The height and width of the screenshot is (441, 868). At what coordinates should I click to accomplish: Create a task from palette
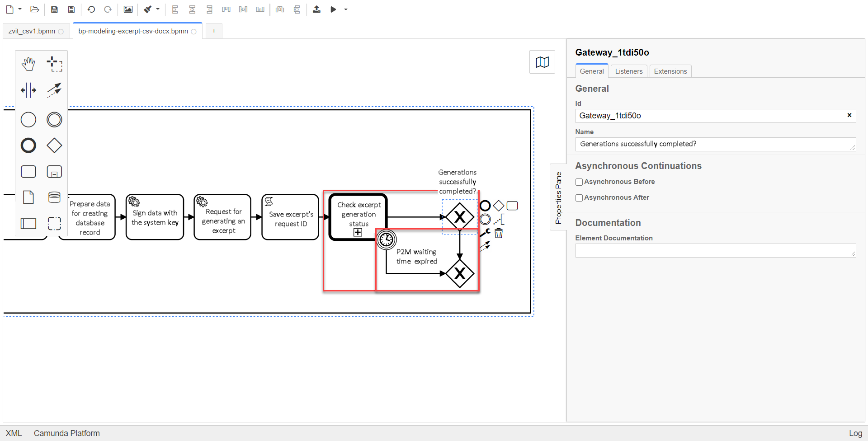[x=28, y=172]
